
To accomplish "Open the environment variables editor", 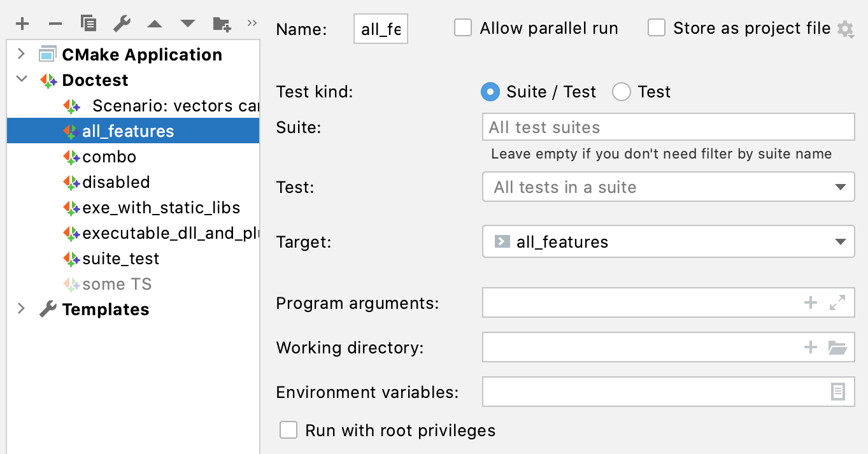I will tap(839, 392).
